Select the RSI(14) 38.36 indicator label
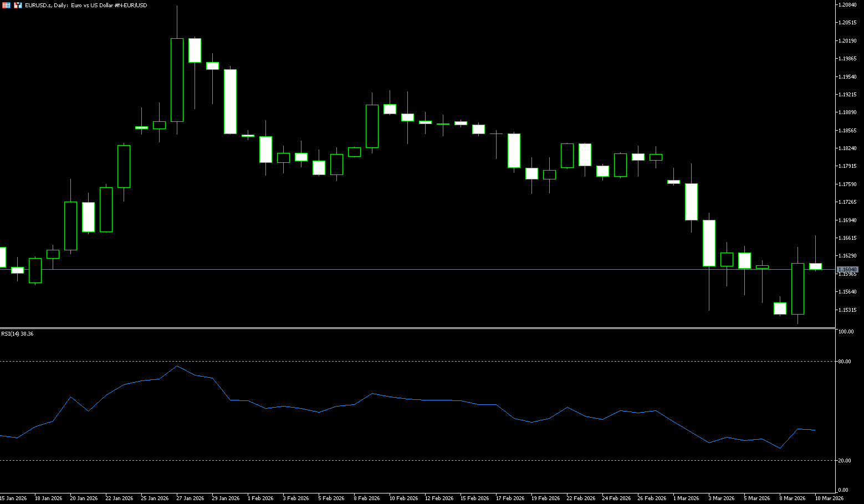The height and width of the screenshot is (504, 864). 17,334
